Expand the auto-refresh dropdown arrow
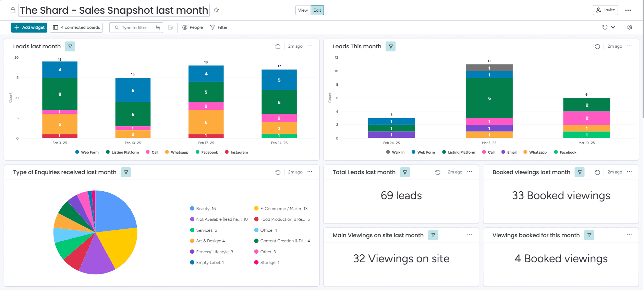This screenshot has width=644, height=290. (613, 27)
